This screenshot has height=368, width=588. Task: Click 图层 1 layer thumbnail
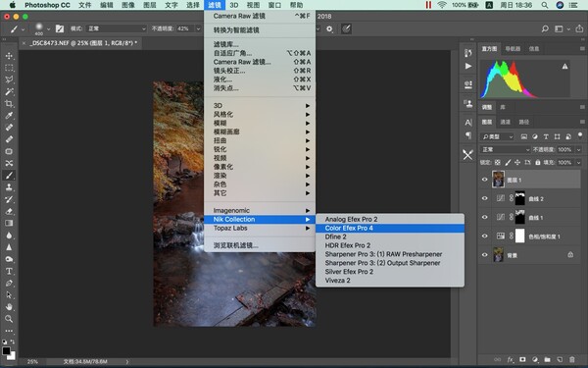[x=498, y=180]
